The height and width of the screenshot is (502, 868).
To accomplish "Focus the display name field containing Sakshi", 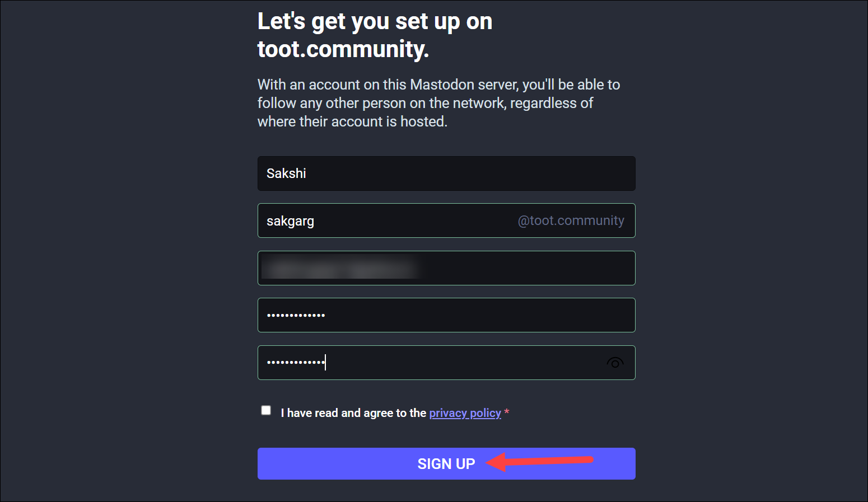I will [x=446, y=173].
